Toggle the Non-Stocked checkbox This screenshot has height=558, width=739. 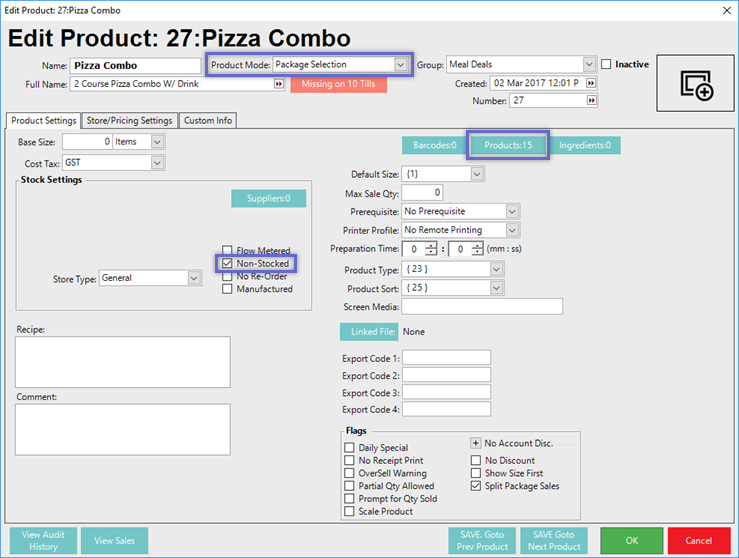click(x=228, y=264)
